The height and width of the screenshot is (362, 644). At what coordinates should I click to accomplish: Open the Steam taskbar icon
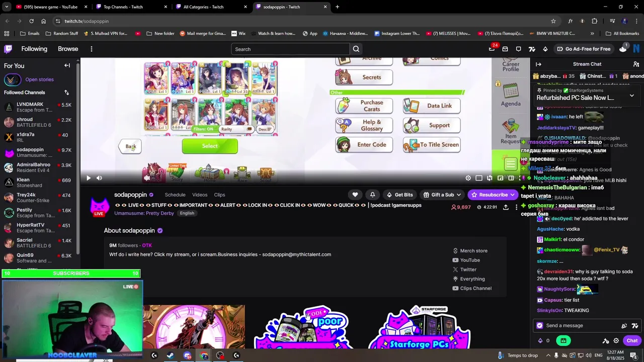coord(171,355)
